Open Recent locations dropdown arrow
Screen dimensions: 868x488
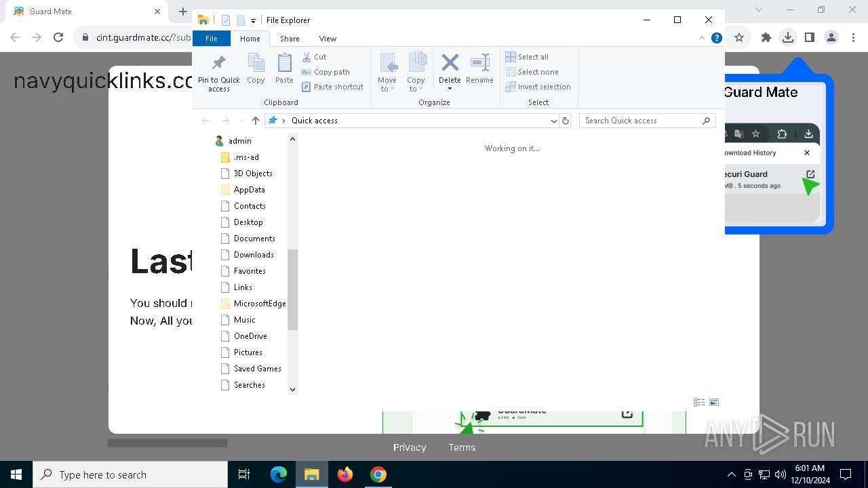[x=241, y=121]
